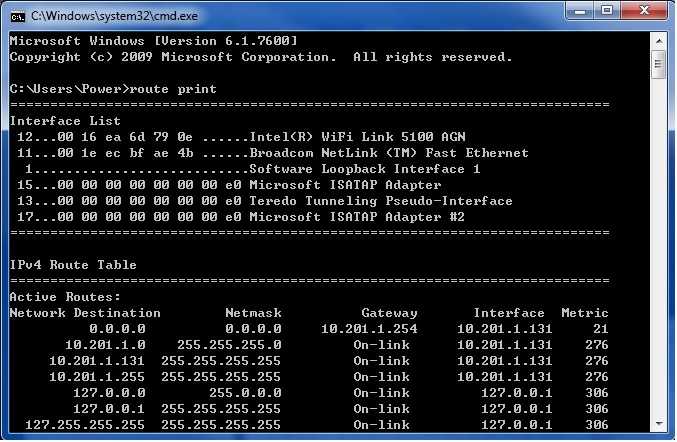677x442 pixels.
Task: Maximize the command prompt window
Action: click(x=608, y=13)
